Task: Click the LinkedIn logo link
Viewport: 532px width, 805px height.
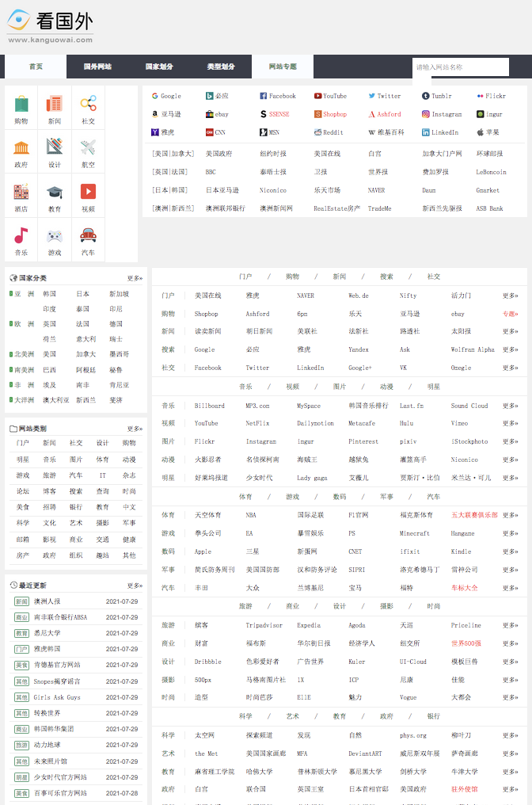Action: click(440, 132)
